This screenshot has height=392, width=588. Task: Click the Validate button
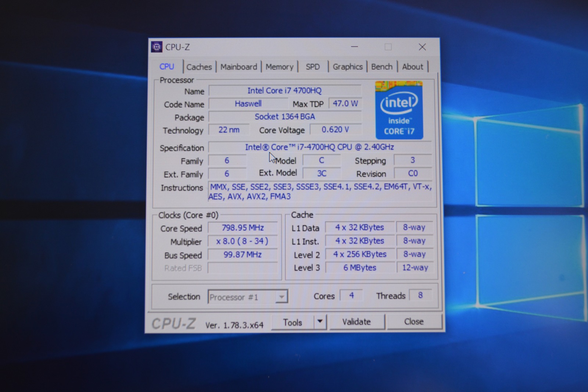[356, 322]
